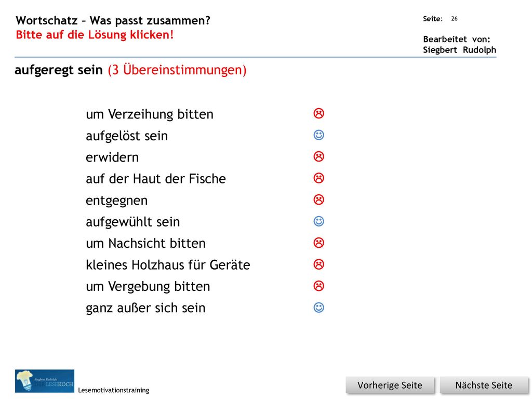Screen dimensions: 532x399
Task: Open the Lesekoch logo
Action: point(45,381)
